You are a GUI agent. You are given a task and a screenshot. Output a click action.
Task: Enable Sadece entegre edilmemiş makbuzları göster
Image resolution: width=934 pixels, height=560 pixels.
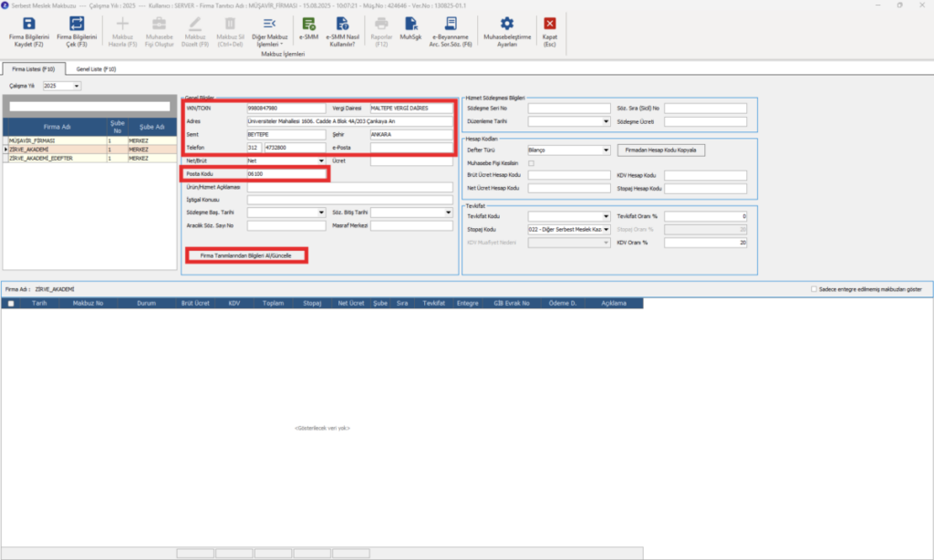tap(814, 289)
